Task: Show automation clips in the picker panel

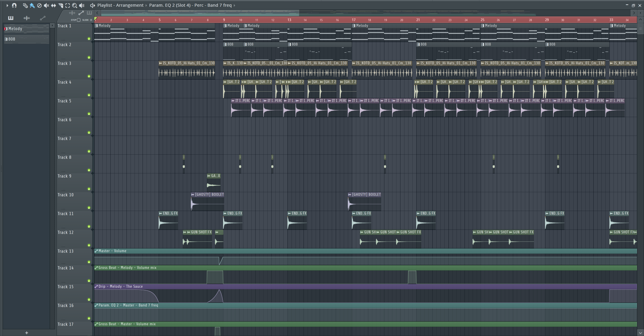Action: pyautogui.click(x=43, y=18)
